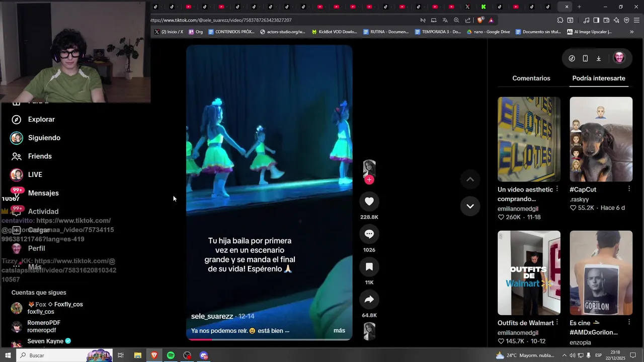Image resolution: width=644 pixels, height=362 pixels.
Task: Click the browser zoom magnifier icon
Action: 456,20
